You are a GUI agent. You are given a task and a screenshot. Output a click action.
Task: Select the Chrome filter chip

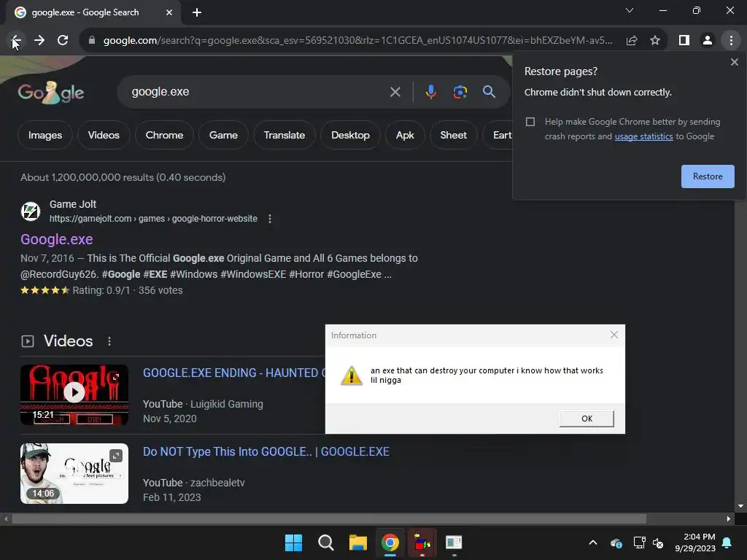(x=164, y=135)
